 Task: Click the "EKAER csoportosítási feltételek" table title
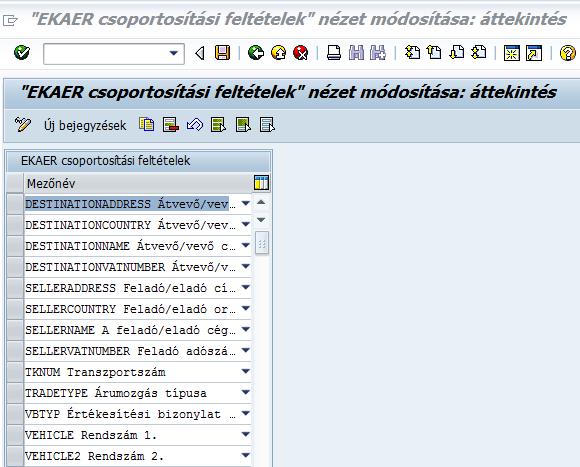pos(105,161)
